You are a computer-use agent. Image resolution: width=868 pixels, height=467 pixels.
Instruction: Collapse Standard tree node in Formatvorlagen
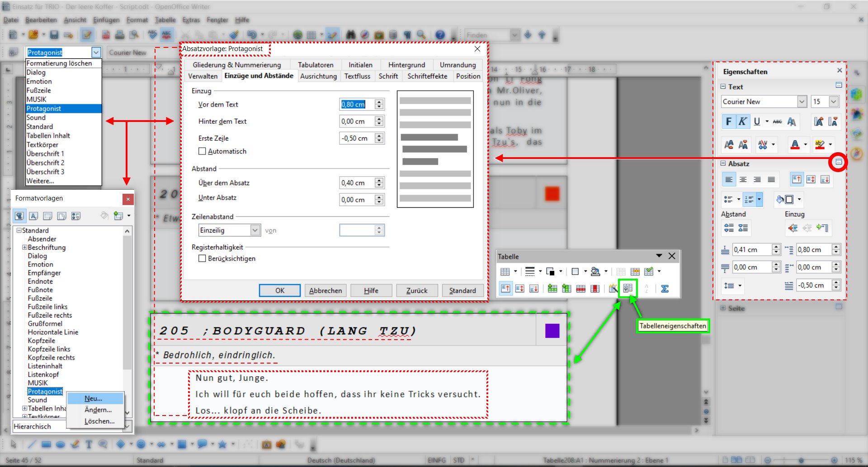coord(19,230)
